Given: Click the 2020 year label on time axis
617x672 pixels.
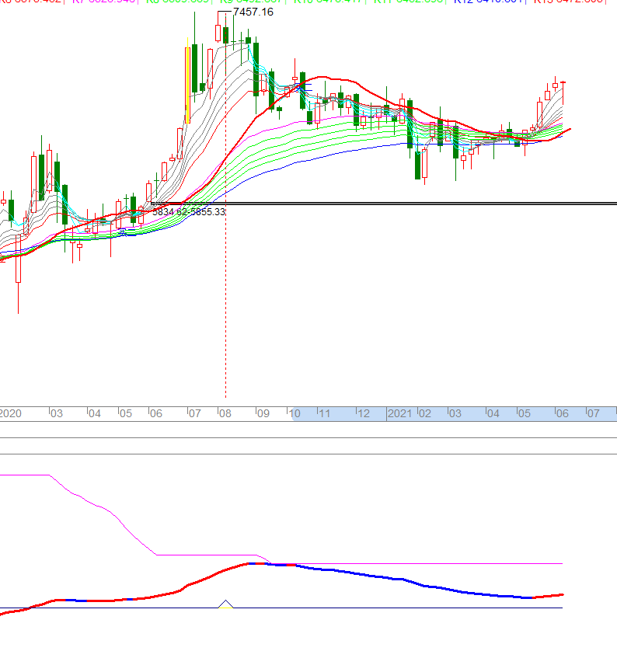Looking at the screenshot, I should pos(11,413).
